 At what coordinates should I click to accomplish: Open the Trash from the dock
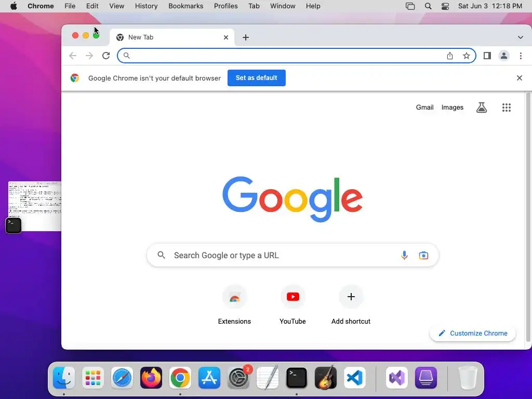[x=468, y=378]
